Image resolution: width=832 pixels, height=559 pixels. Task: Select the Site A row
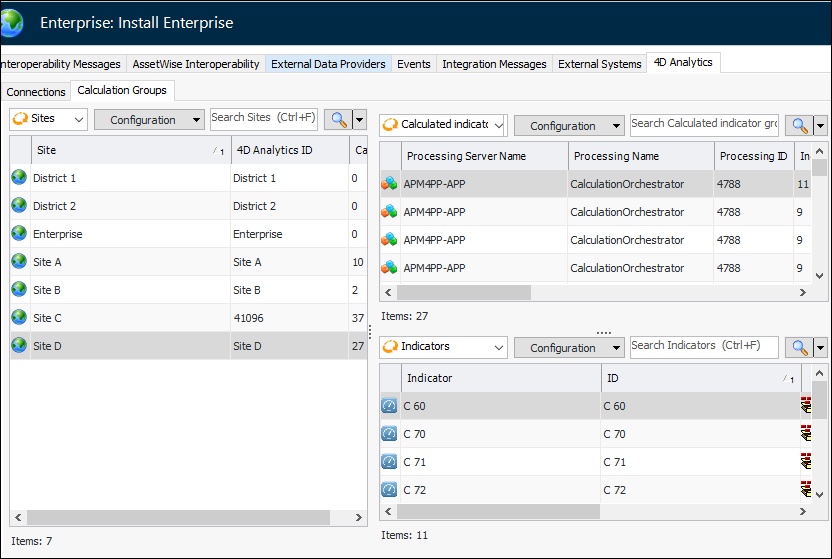pyautogui.click(x=130, y=262)
